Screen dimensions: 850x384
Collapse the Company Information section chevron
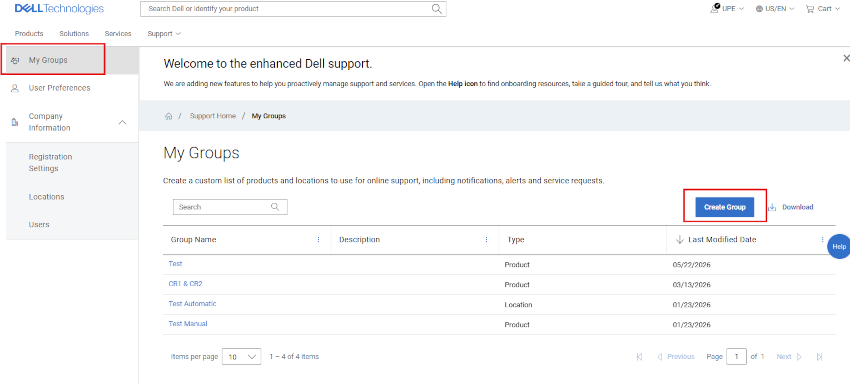click(123, 122)
